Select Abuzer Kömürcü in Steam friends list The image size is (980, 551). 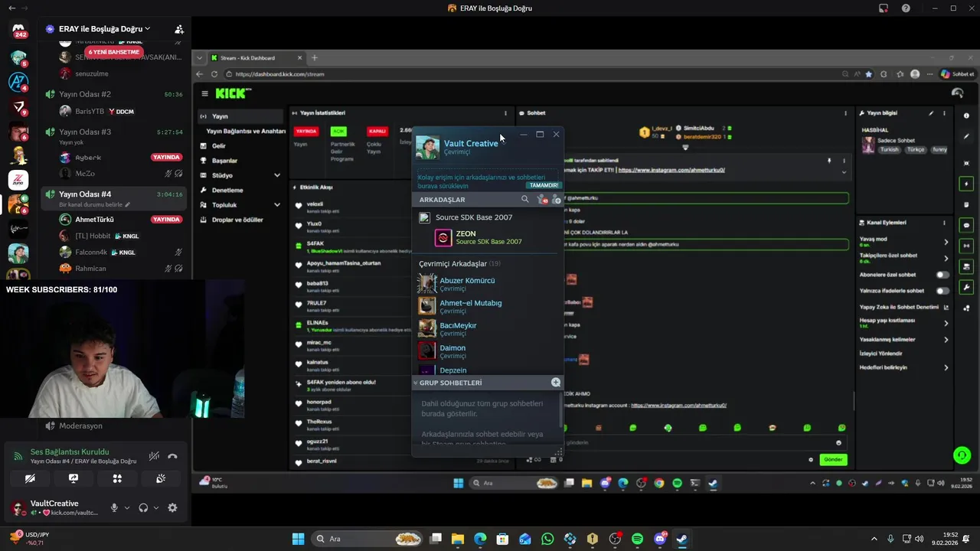tap(487, 284)
